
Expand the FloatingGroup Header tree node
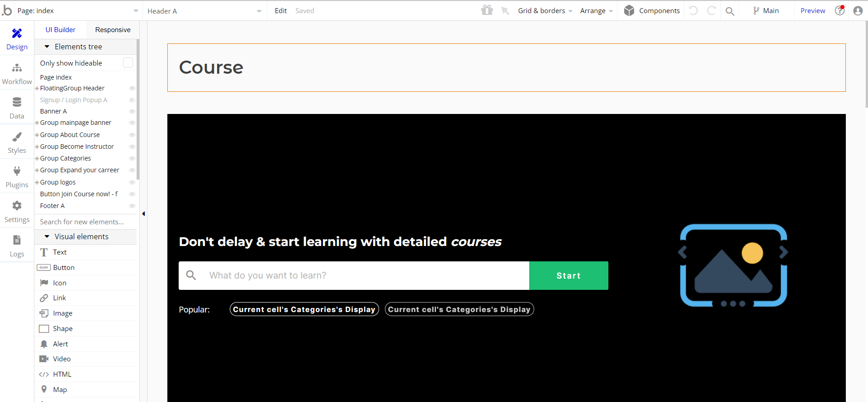pyautogui.click(x=37, y=89)
